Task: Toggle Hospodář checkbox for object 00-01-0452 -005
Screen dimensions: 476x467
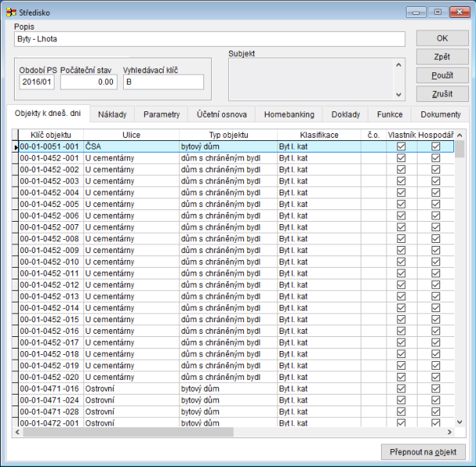Action: click(435, 204)
